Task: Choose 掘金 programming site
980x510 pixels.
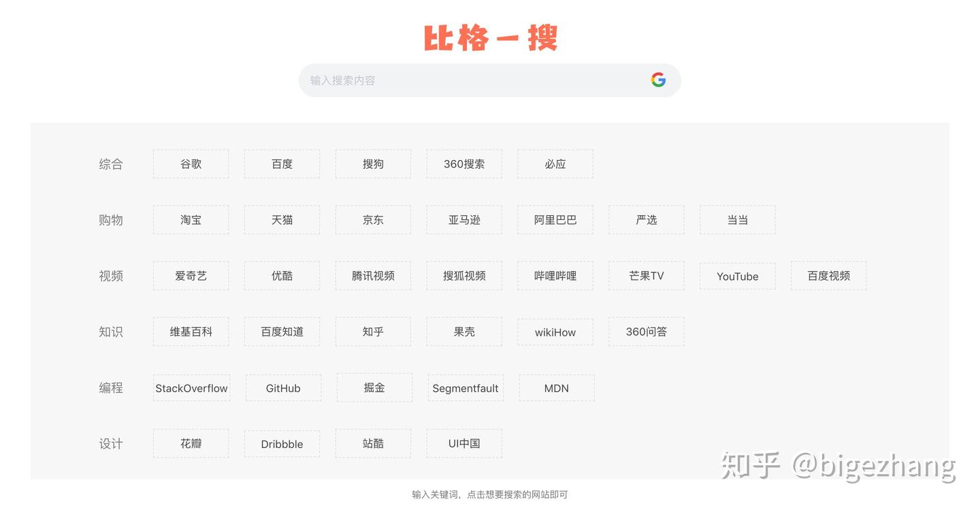Action: tap(374, 387)
